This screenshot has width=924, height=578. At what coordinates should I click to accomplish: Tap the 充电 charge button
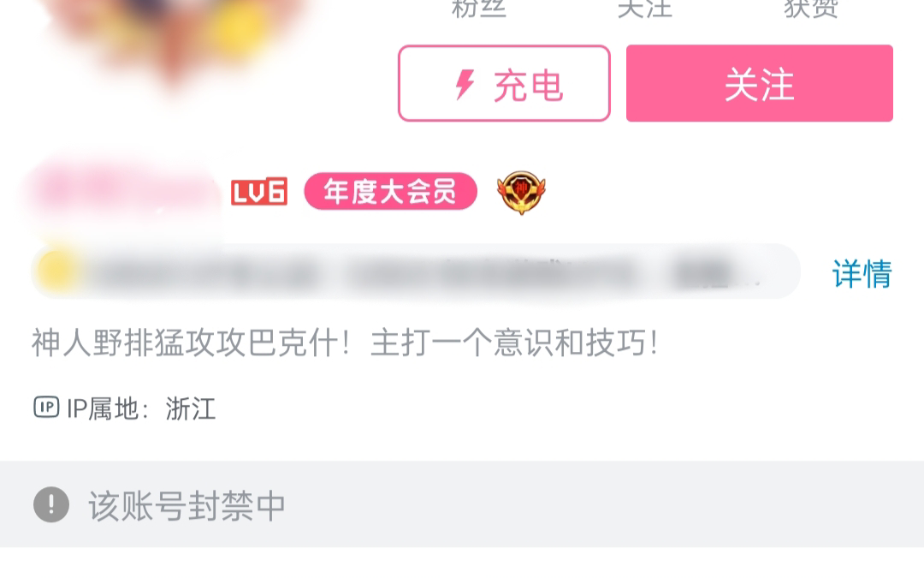(504, 83)
